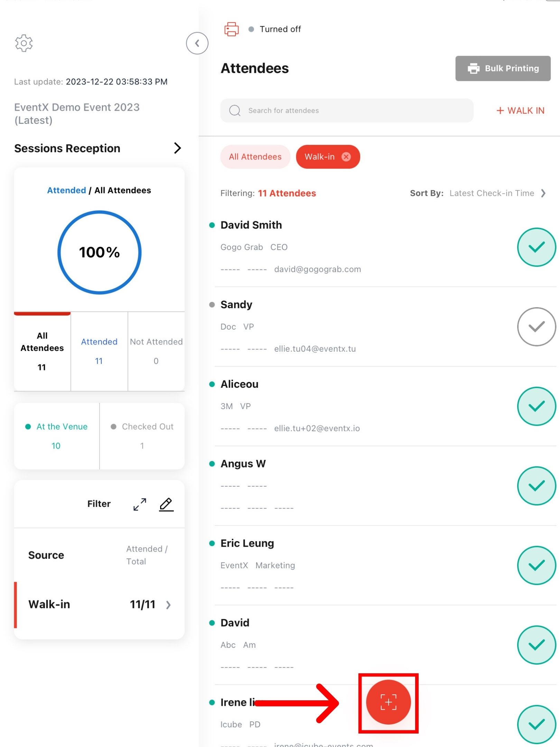Expand the Filter panel with arrows icon
Viewport: 560px width, 747px height.
(140, 504)
